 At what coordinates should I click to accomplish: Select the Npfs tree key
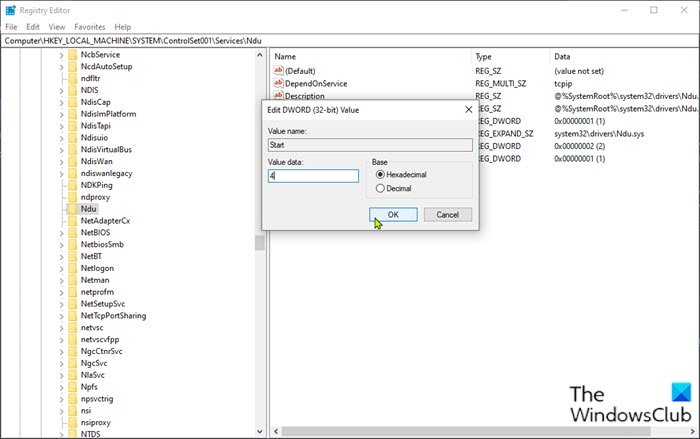[x=89, y=387]
